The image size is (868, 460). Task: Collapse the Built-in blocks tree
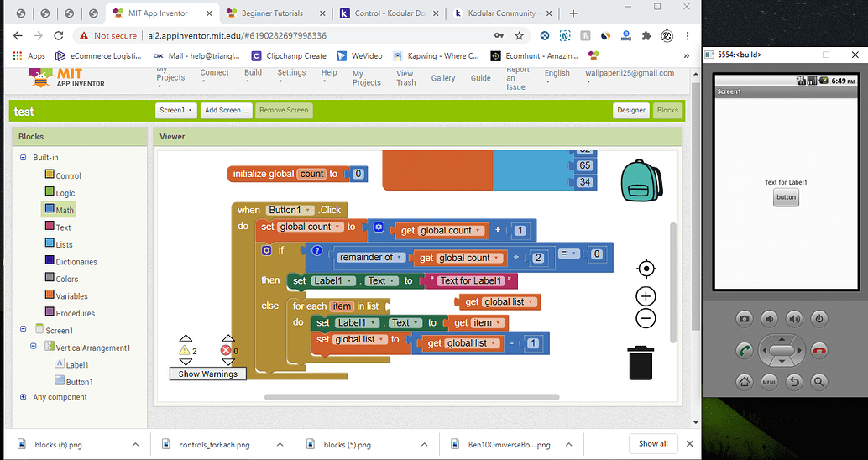(23, 158)
